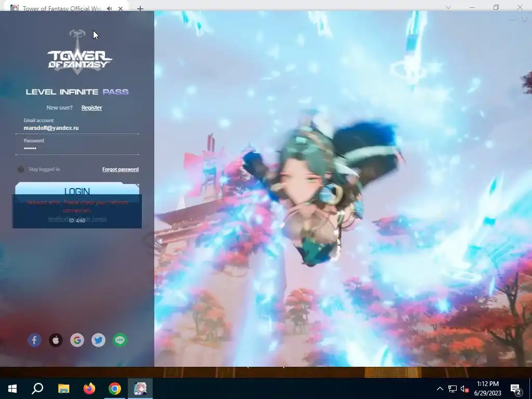Open File Explorer from the taskbar
Screen dimensions: 532x399
click(63, 389)
